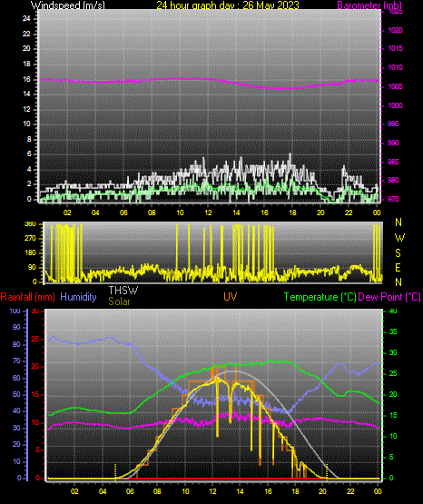Click the 24 hour graph day title
423x504 pixels.
pos(228,5)
